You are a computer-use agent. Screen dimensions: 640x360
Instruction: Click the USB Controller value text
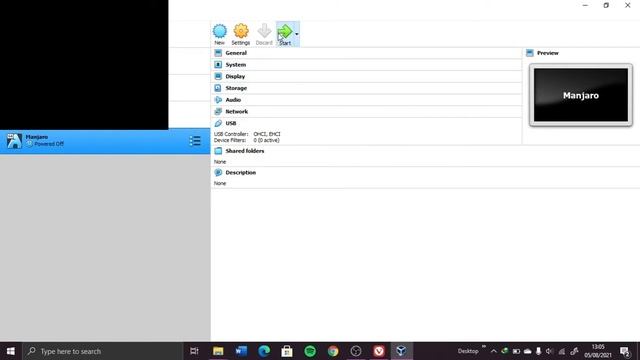coord(267,134)
